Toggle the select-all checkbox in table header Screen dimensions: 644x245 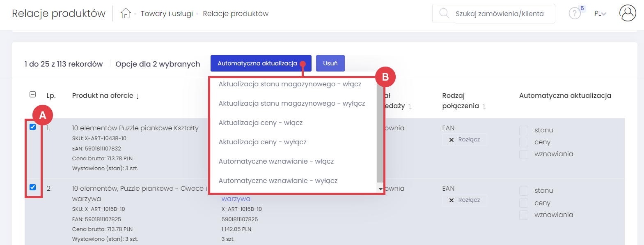point(33,95)
